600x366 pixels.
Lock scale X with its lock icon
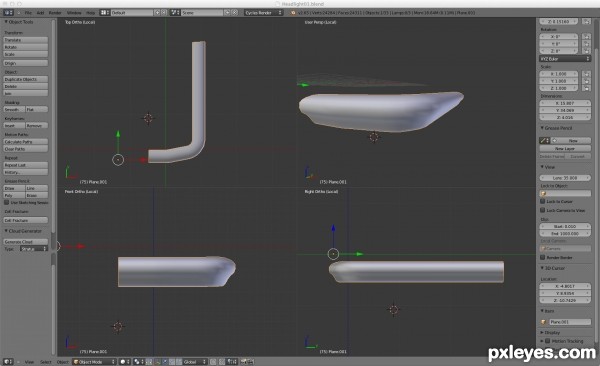[x=586, y=74]
